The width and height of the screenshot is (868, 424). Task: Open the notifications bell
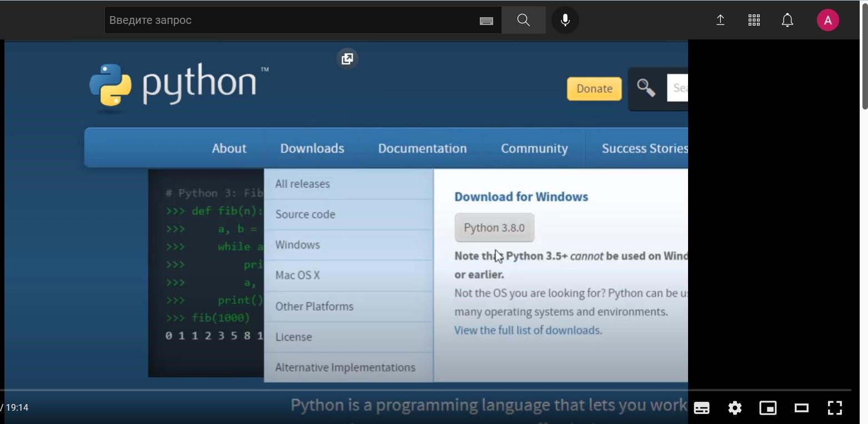pyautogui.click(x=787, y=20)
